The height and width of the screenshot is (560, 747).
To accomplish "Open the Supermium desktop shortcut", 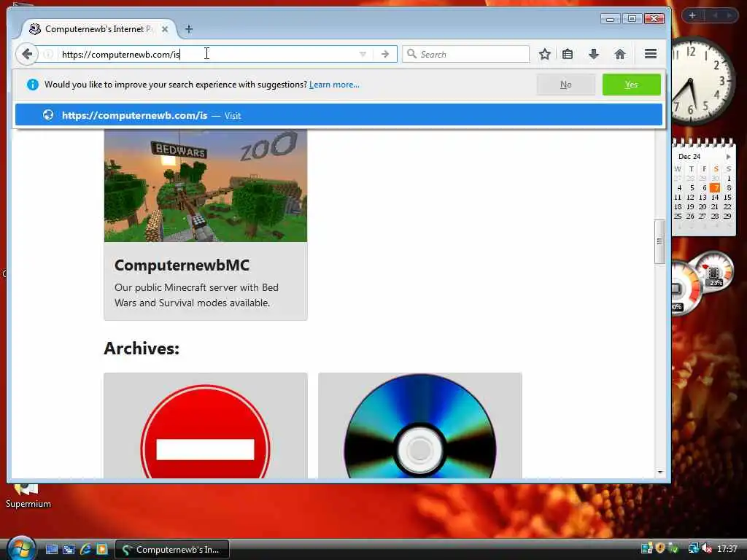I will pos(28,495).
